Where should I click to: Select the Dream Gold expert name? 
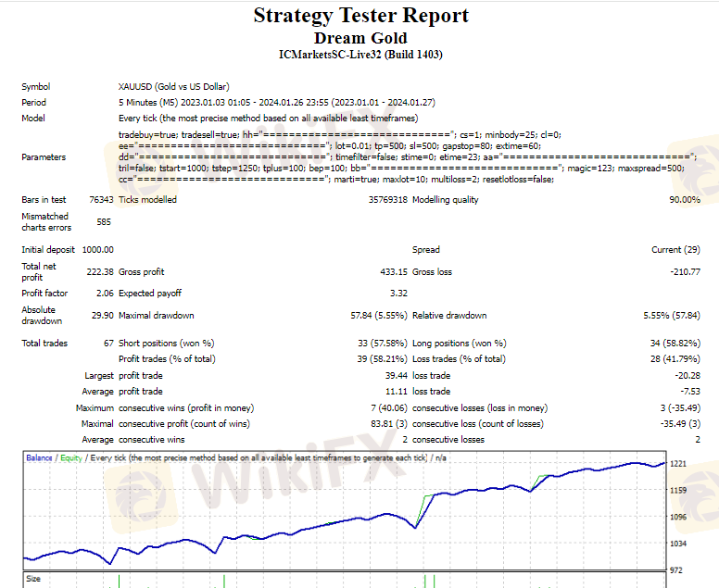360,38
